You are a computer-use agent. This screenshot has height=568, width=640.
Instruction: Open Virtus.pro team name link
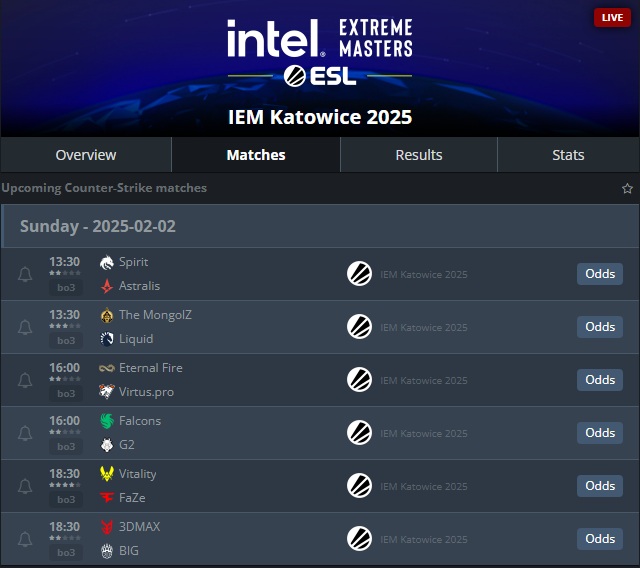coord(146,392)
